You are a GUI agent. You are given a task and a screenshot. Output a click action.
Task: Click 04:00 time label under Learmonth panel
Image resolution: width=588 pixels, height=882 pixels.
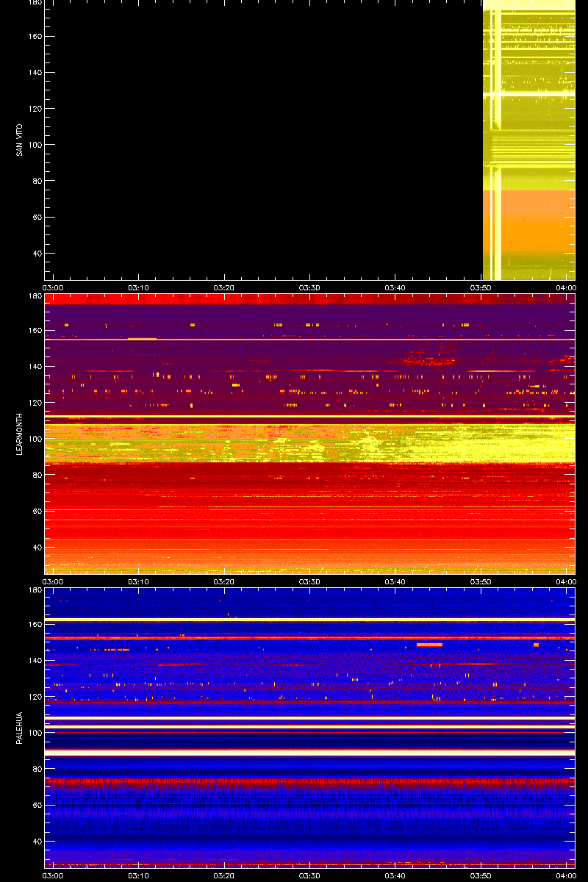click(566, 582)
